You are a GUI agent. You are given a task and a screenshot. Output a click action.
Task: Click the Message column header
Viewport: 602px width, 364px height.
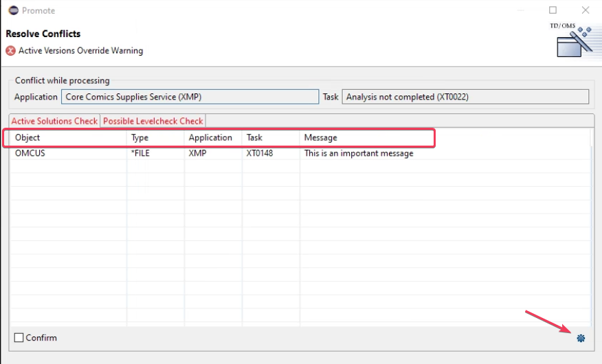[x=320, y=137]
